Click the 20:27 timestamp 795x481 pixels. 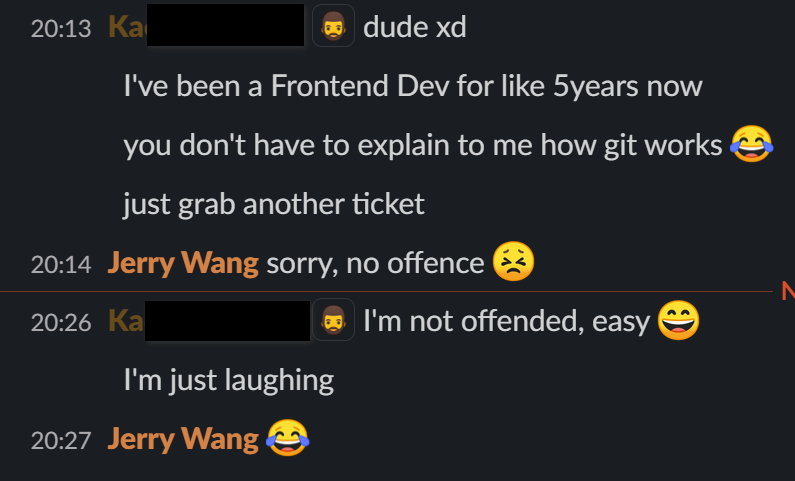pos(61,440)
